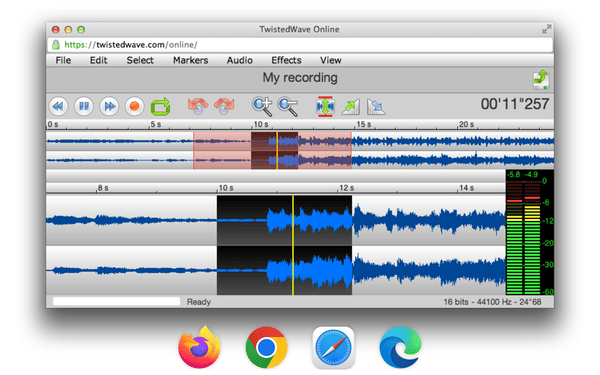Click the rewind playback button
The width and height of the screenshot is (600, 375).
pos(59,106)
